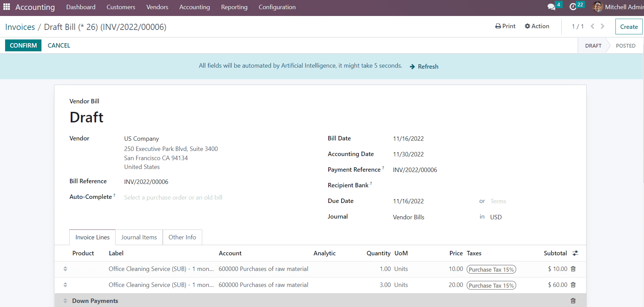Delete the $10.00 invoice line

point(573,269)
